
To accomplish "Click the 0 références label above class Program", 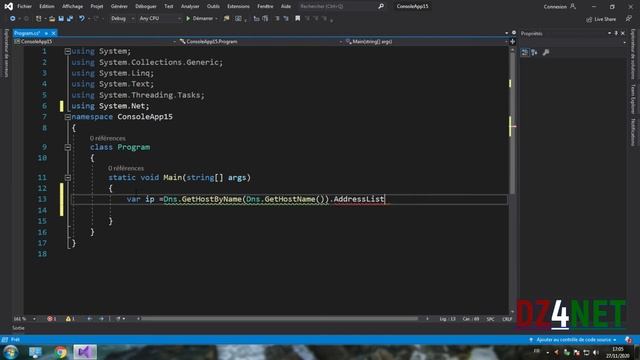I will pos(108,138).
